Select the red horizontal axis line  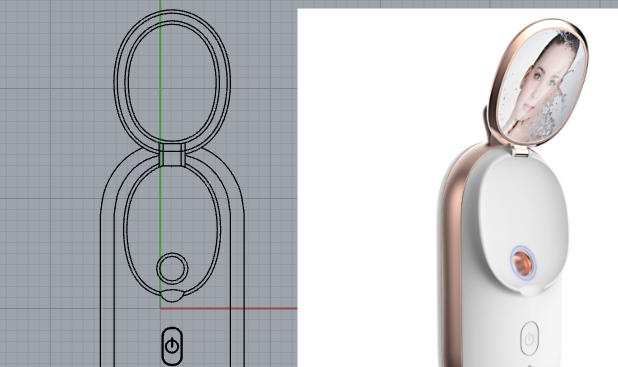pos(229,308)
